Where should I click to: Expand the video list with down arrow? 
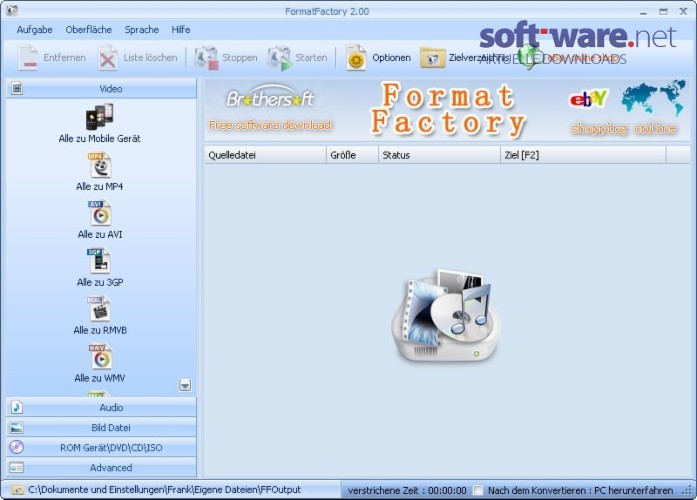[185, 385]
